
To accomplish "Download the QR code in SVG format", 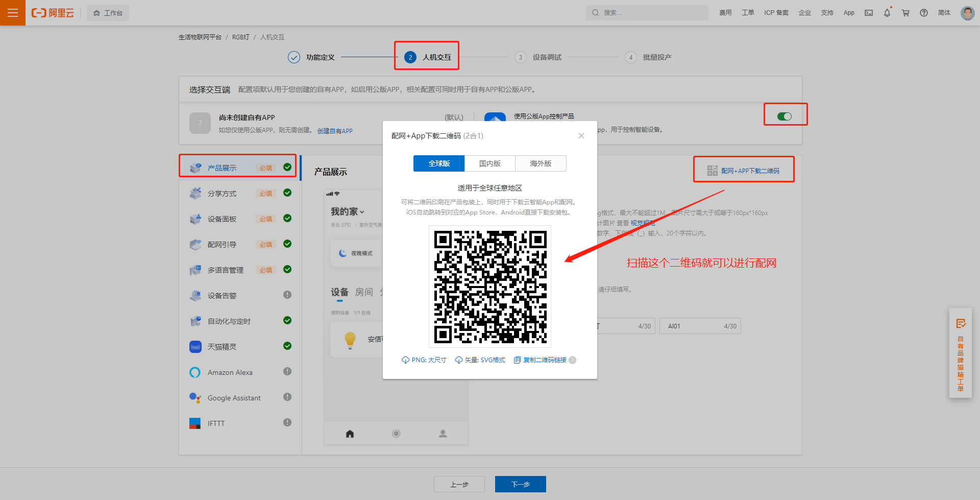I will pos(480,360).
